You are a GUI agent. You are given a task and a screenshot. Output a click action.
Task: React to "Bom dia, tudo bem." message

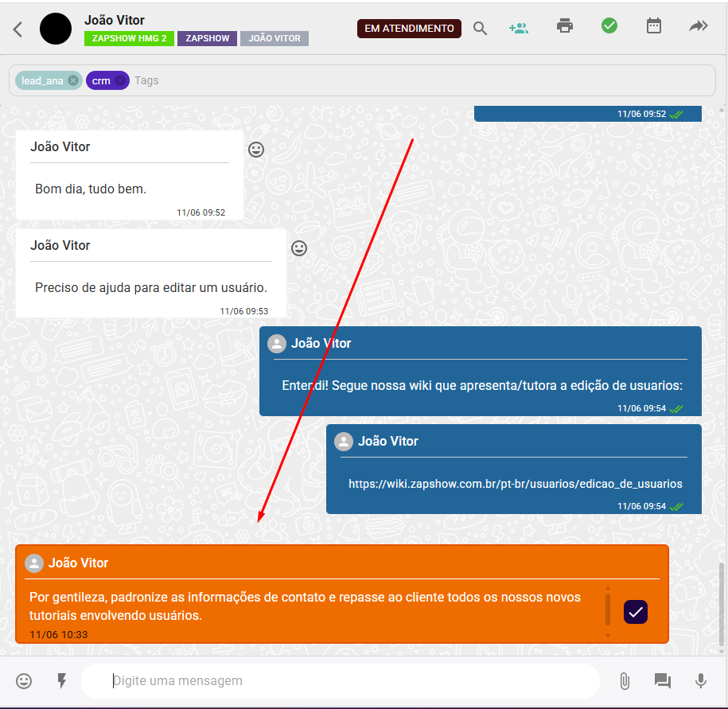tap(256, 150)
